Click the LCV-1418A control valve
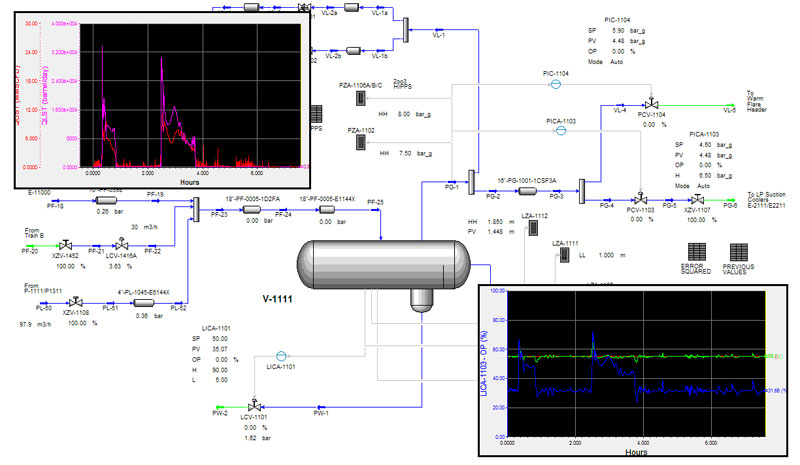The width and height of the screenshot is (800, 465). (122, 245)
